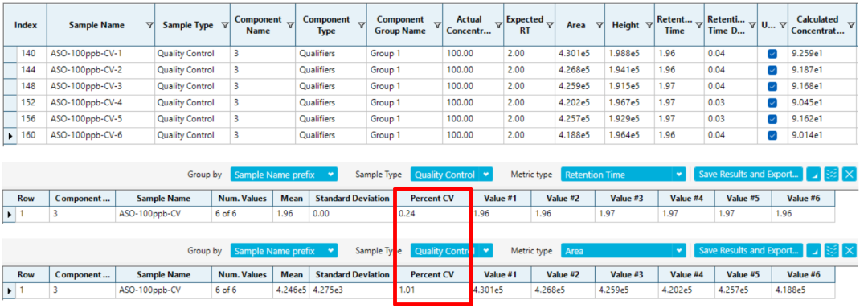Open Sample Type dropdown in Retention Time panel
This screenshot has width=868, height=308.
pyautogui.click(x=451, y=174)
